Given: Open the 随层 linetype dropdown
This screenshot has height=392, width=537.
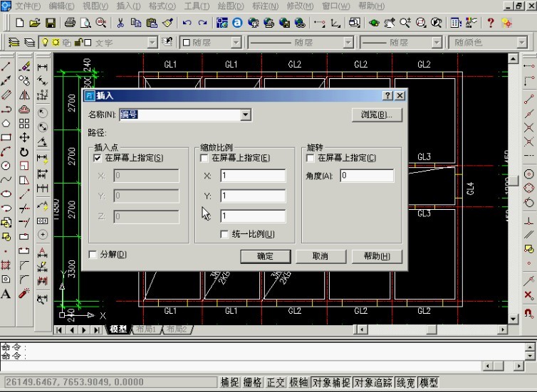Looking at the screenshot, I should (x=348, y=43).
